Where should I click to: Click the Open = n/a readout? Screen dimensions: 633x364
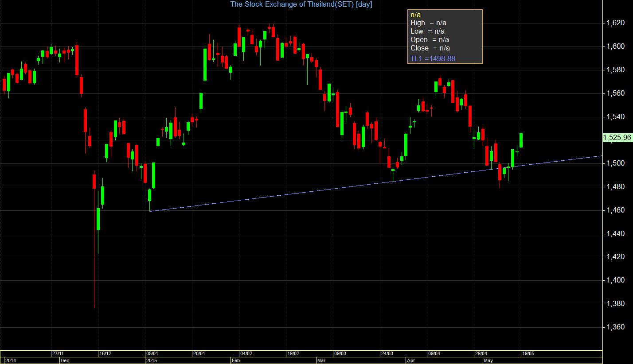tap(430, 40)
